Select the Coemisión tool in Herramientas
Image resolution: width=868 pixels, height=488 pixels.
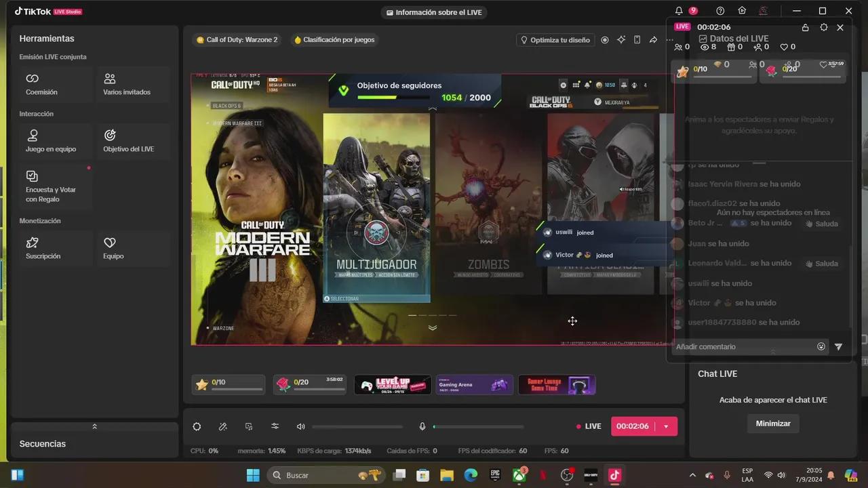click(41, 83)
